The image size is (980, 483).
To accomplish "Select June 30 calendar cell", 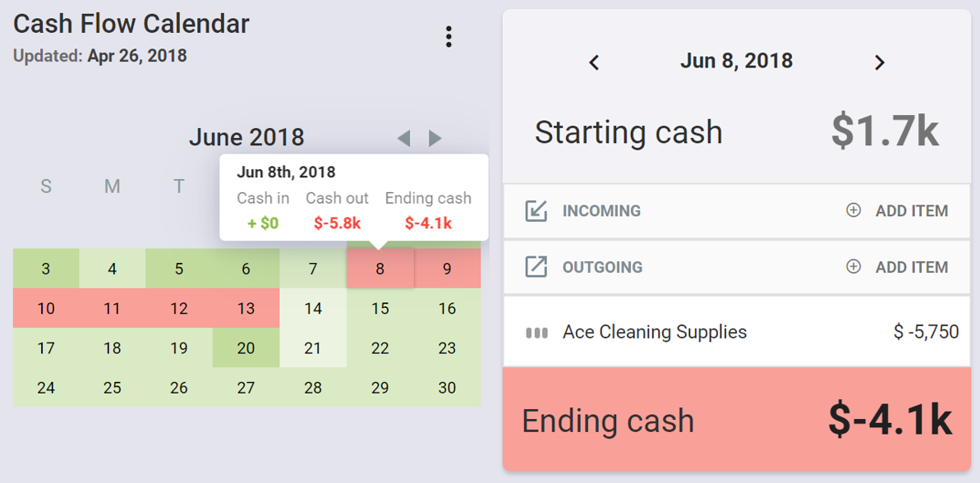I will tap(447, 388).
